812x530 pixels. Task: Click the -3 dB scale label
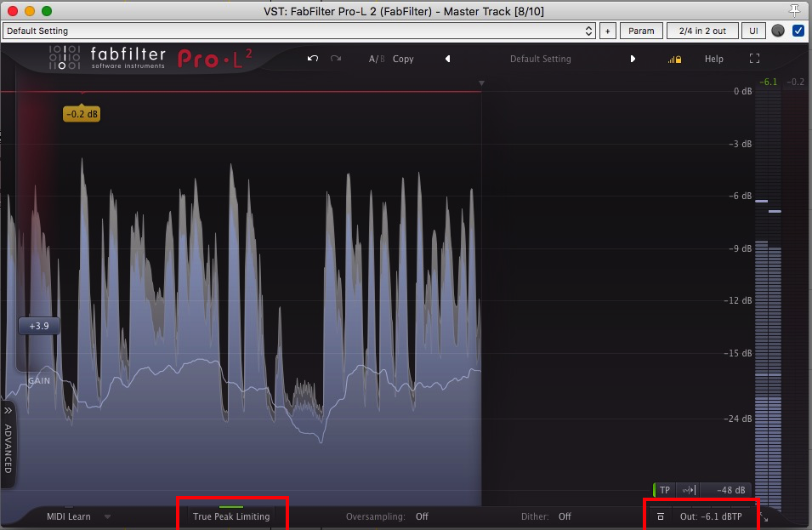(741, 144)
